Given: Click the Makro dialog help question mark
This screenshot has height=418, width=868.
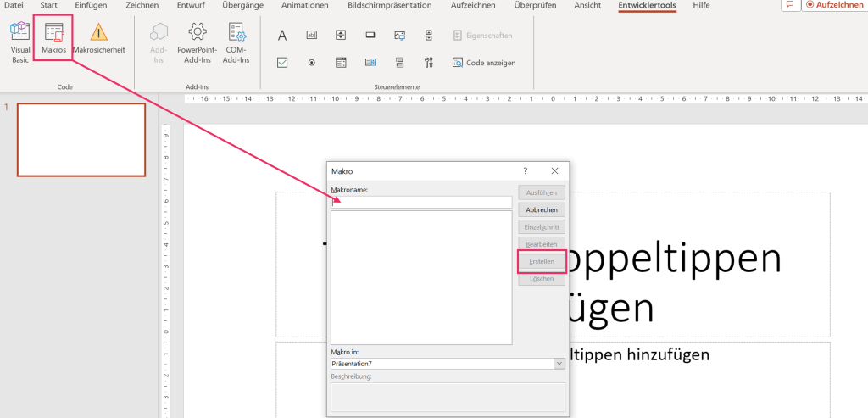Looking at the screenshot, I should click(526, 170).
